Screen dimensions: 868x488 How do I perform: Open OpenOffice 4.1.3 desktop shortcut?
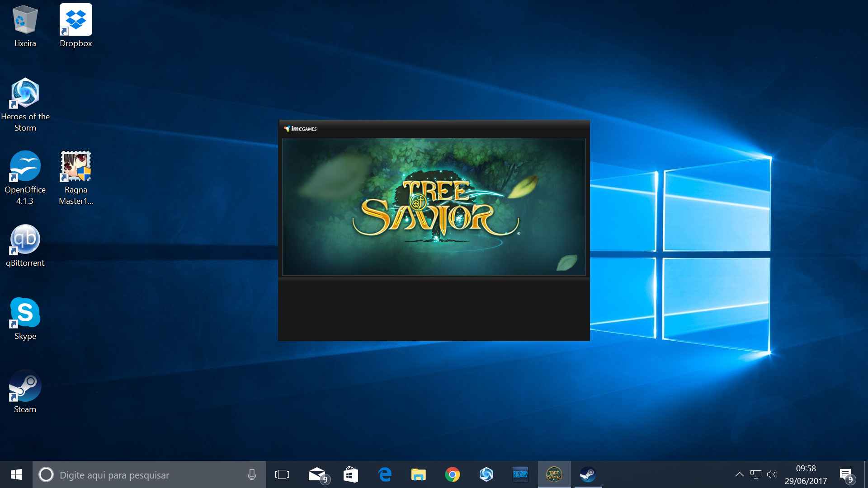pyautogui.click(x=25, y=167)
